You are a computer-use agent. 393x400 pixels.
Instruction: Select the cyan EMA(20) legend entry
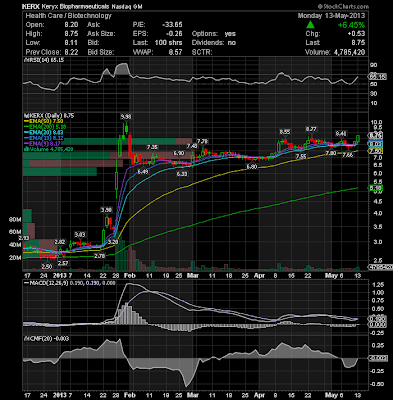click(x=45, y=133)
